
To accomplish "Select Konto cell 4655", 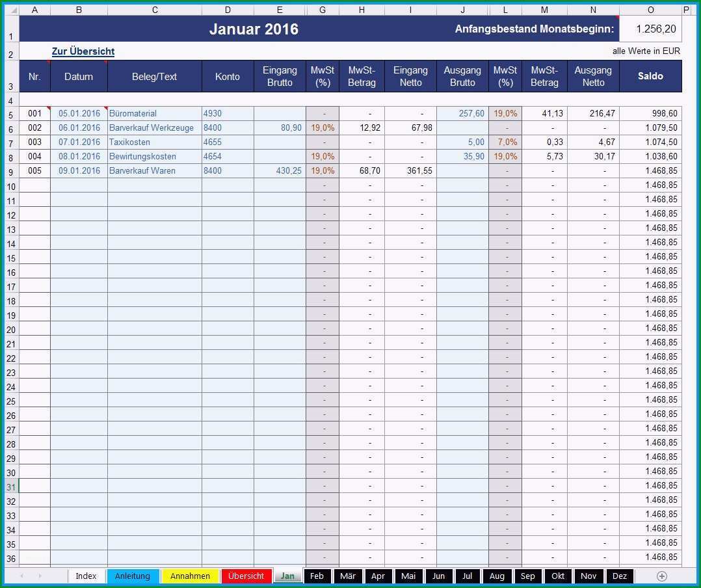I will pos(228,142).
